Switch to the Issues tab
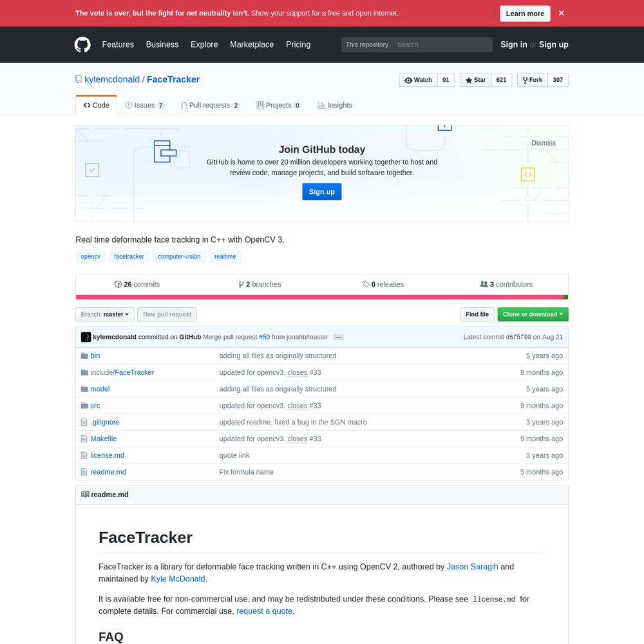644x644 pixels. 144,105
